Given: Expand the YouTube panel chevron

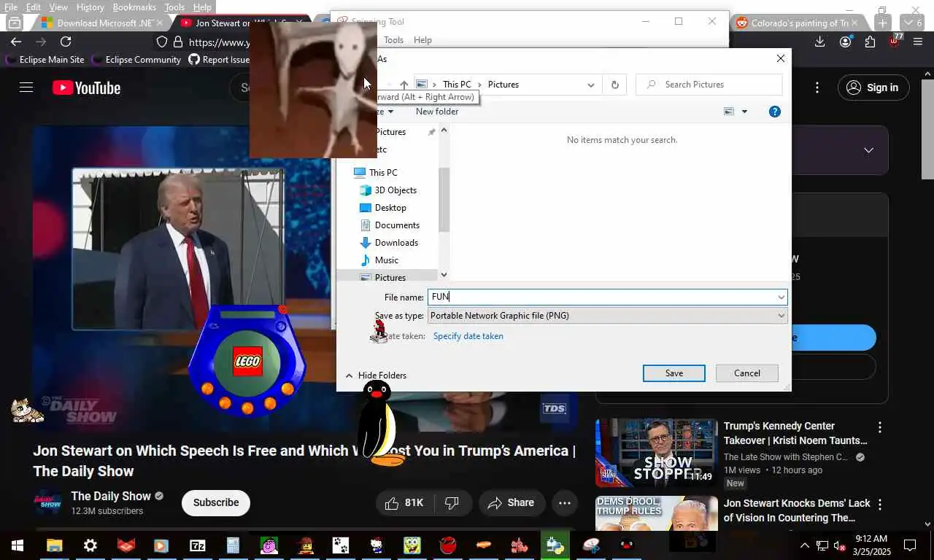Looking at the screenshot, I should point(868,150).
